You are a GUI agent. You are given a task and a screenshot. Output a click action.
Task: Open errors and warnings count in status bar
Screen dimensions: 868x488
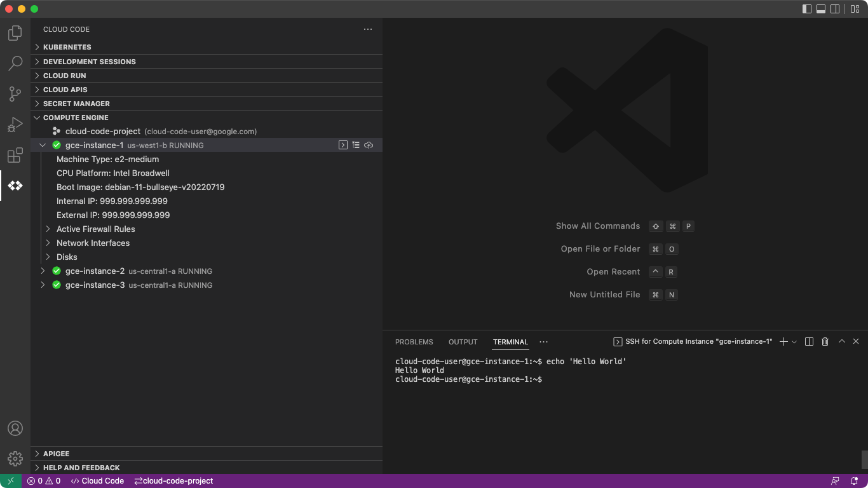(x=44, y=481)
